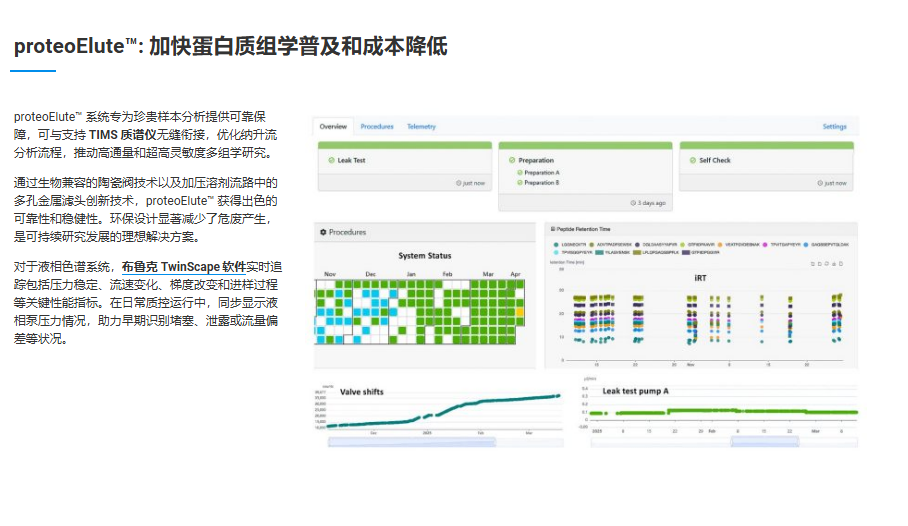Click the Valve shifts range slider below chart

[412, 442]
